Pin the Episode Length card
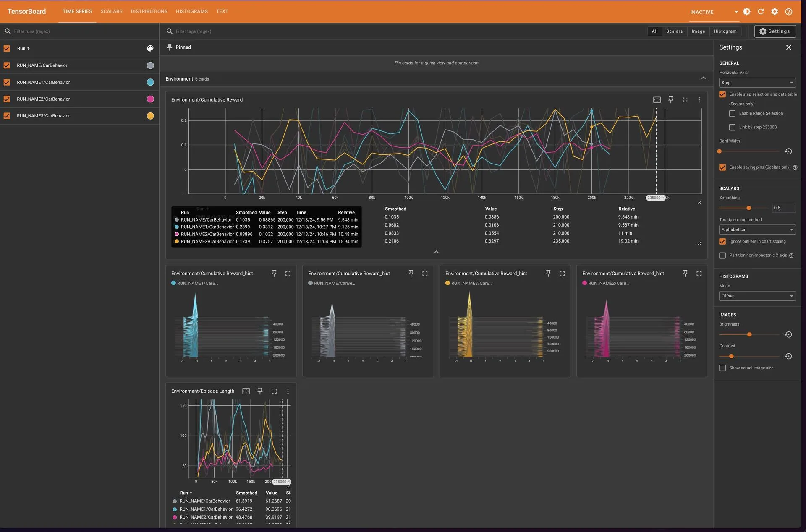 click(x=260, y=391)
